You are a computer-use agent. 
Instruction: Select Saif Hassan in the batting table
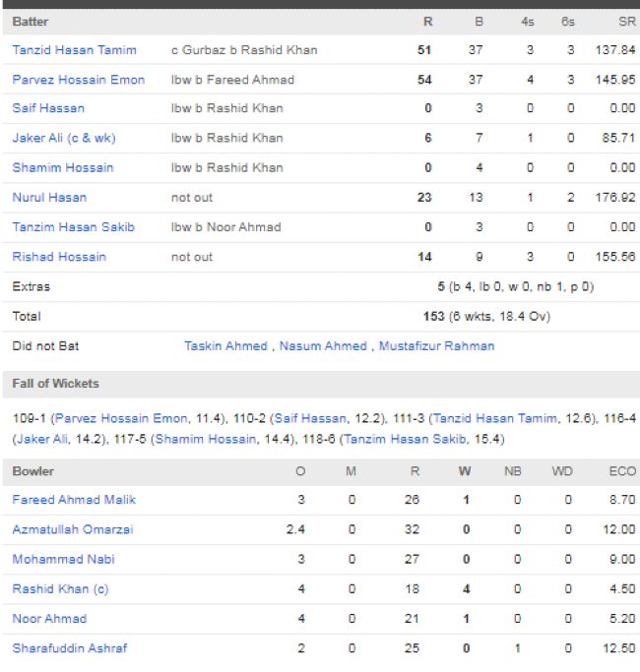[48, 108]
